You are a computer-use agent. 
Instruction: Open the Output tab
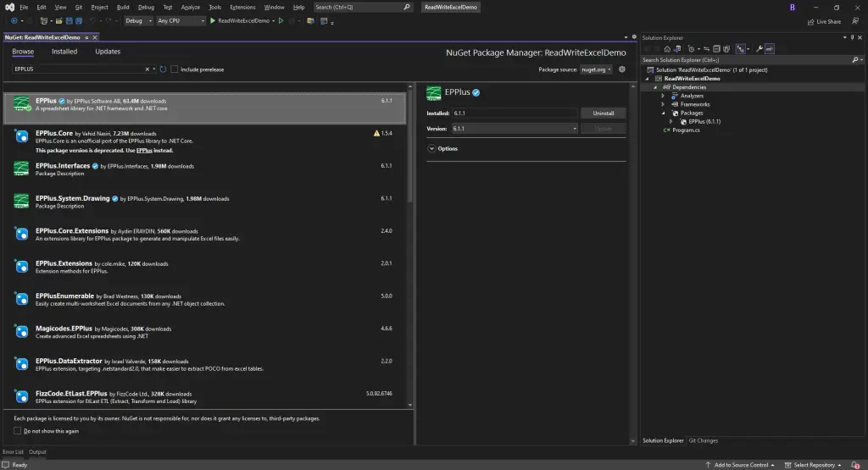[37, 451]
